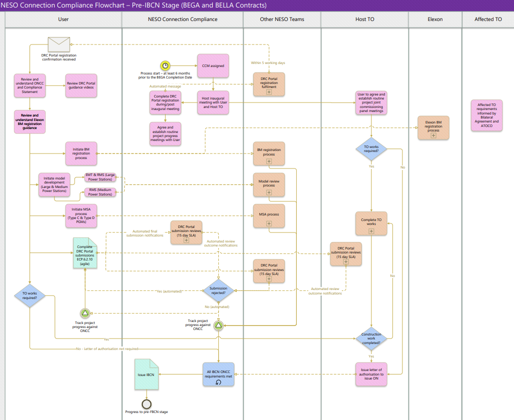514x420 pixels.
Task: Select Other NESO Teams lane header
Action: tap(282, 19)
